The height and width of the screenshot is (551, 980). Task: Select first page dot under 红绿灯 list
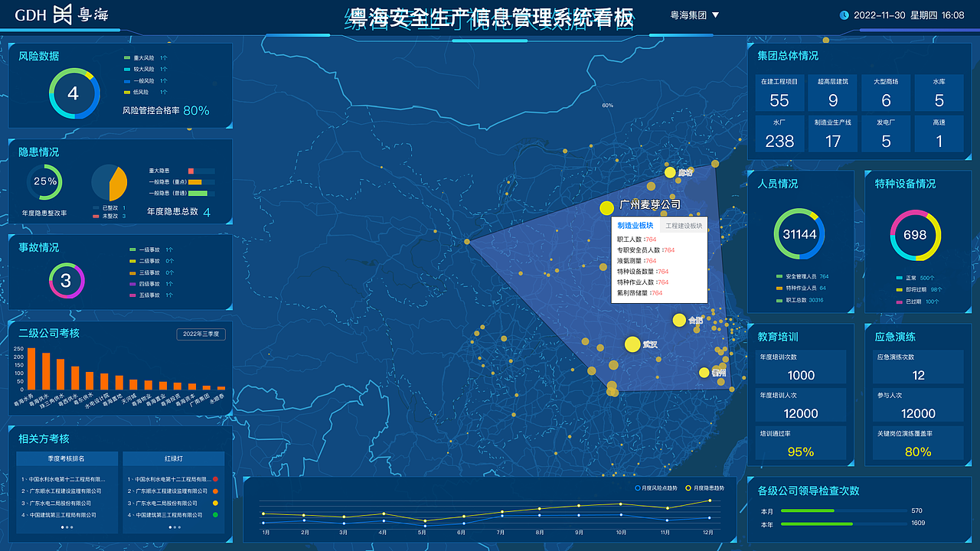pyautogui.click(x=171, y=527)
